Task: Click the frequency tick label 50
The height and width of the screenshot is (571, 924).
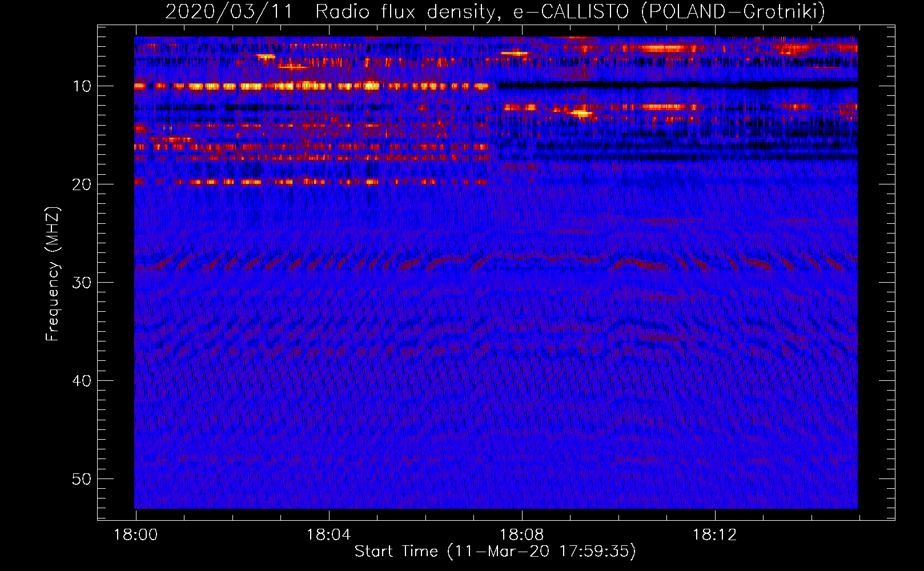Action: pos(82,479)
